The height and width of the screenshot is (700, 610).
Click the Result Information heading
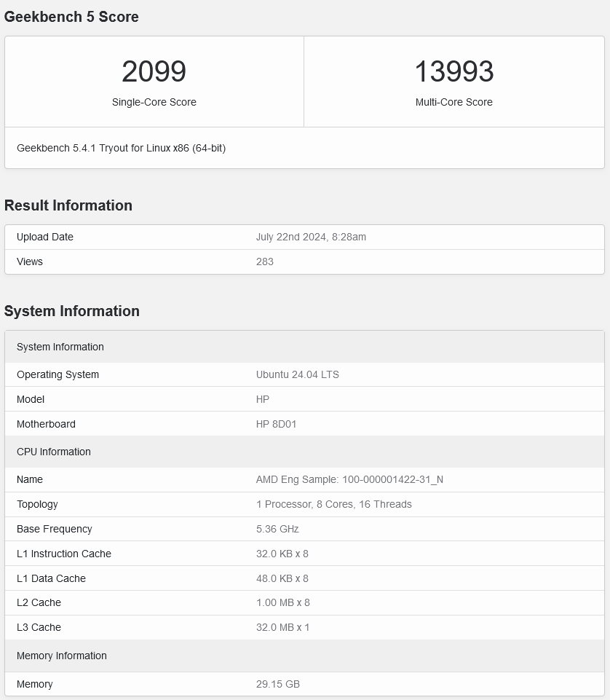(x=68, y=205)
